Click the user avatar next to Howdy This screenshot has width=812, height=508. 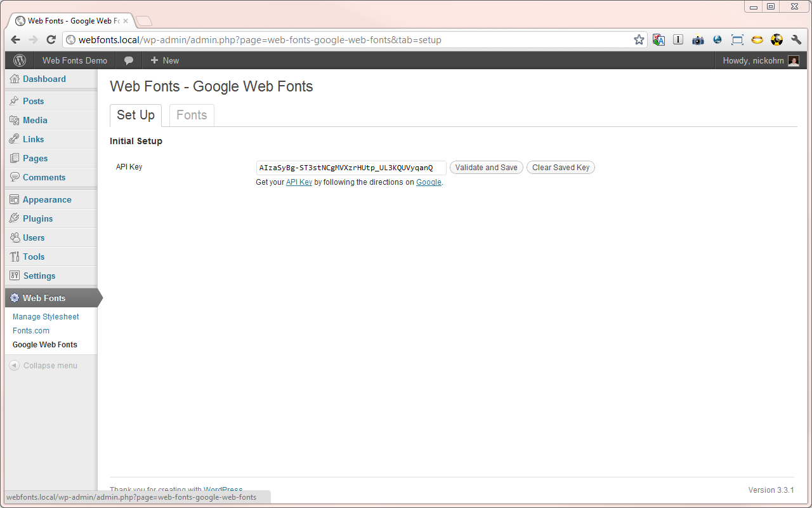point(794,60)
